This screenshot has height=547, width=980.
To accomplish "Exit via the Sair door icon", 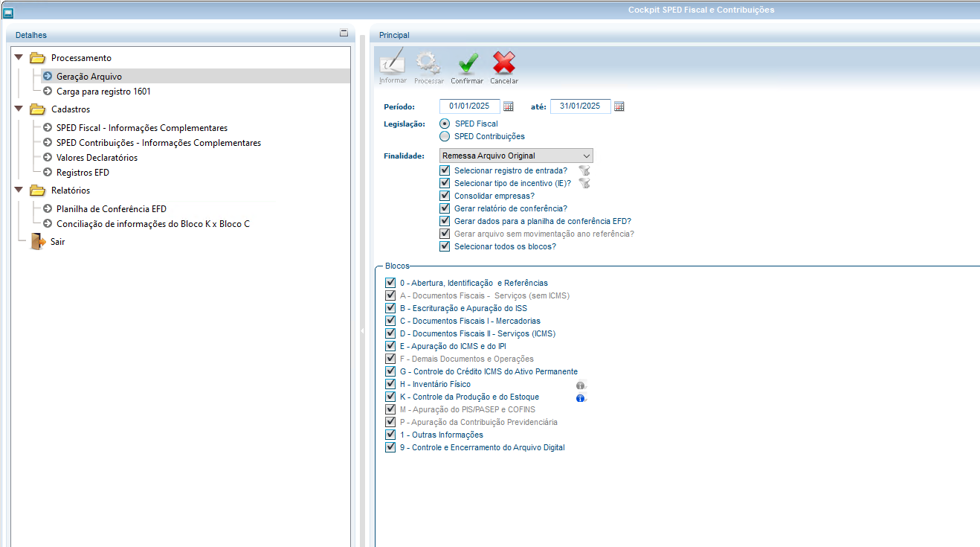I will 37,242.
